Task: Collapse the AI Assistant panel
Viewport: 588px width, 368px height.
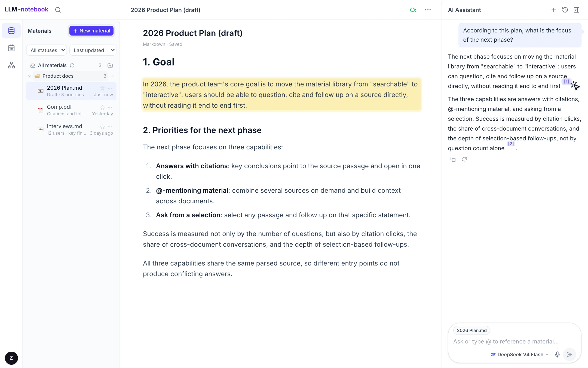Action: tap(577, 10)
